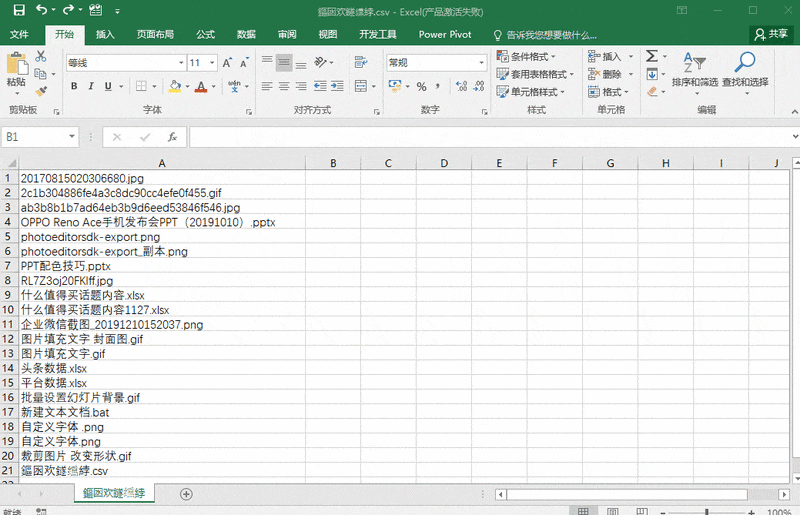Click the Save icon in quick access toolbar
This screenshot has width=800, height=515.
coord(19,10)
